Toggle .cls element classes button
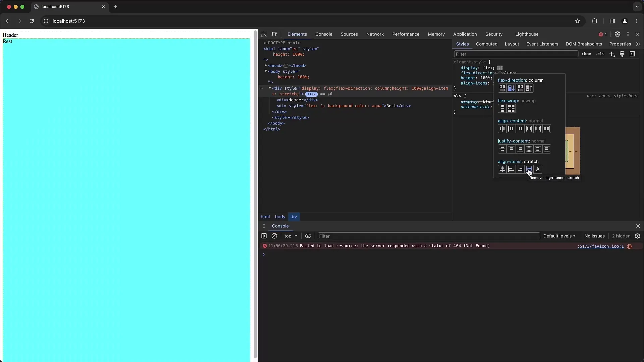The width and height of the screenshot is (644, 362). [600, 54]
